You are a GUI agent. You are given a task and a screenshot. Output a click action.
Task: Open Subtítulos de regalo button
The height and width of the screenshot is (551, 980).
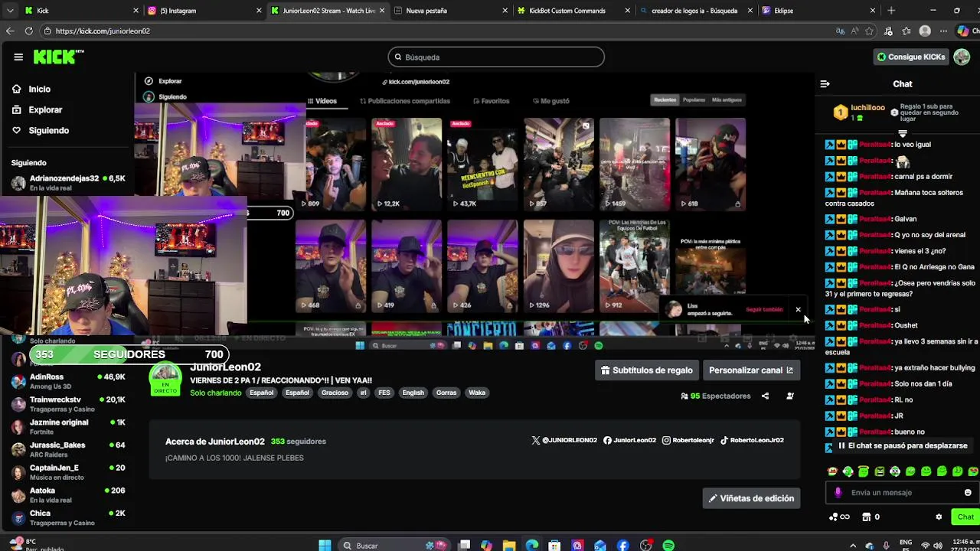(646, 370)
